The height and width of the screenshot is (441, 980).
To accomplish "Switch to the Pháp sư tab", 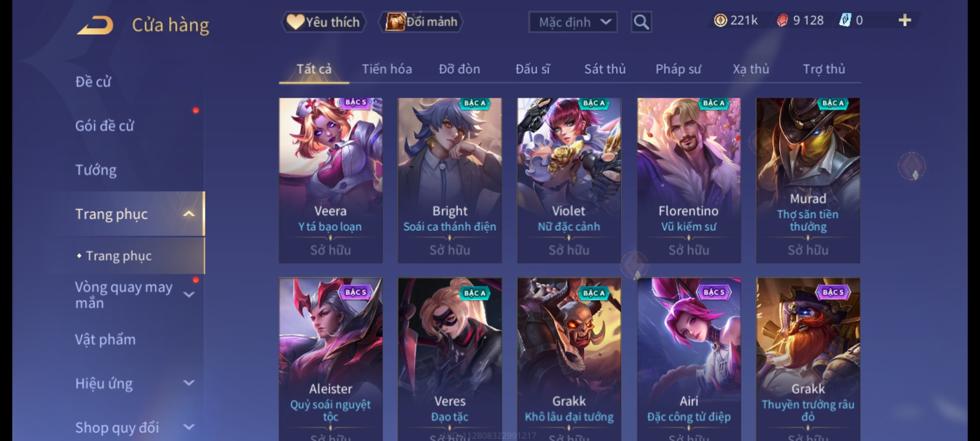I will point(678,69).
